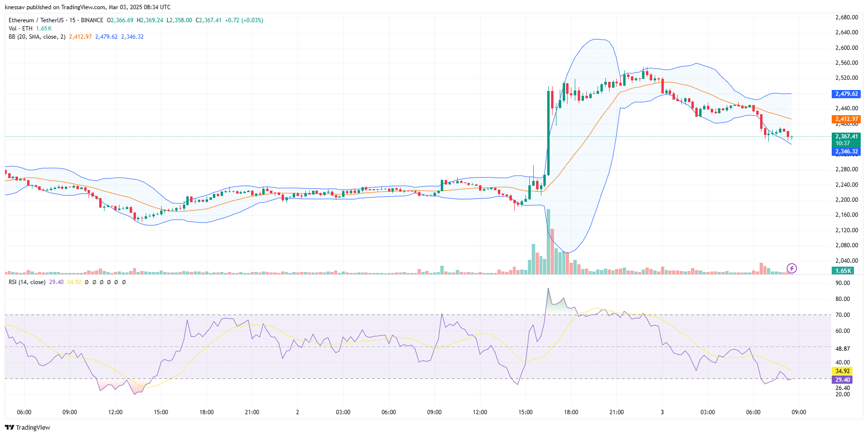868x436 pixels.
Task: Select the Vol · ETH indicator label
Action: pos(20,29)
